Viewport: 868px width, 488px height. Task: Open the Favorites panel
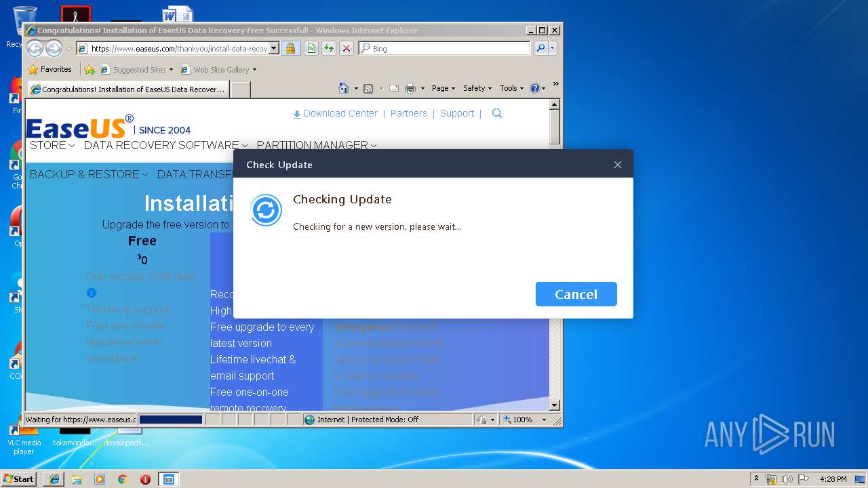[x=50, y=69]
